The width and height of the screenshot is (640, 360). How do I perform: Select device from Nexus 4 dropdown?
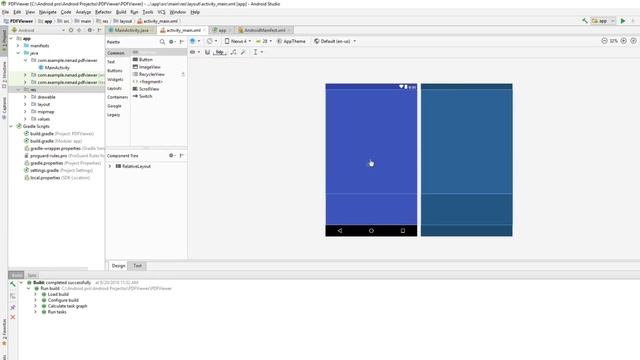[x=238, y=41]
